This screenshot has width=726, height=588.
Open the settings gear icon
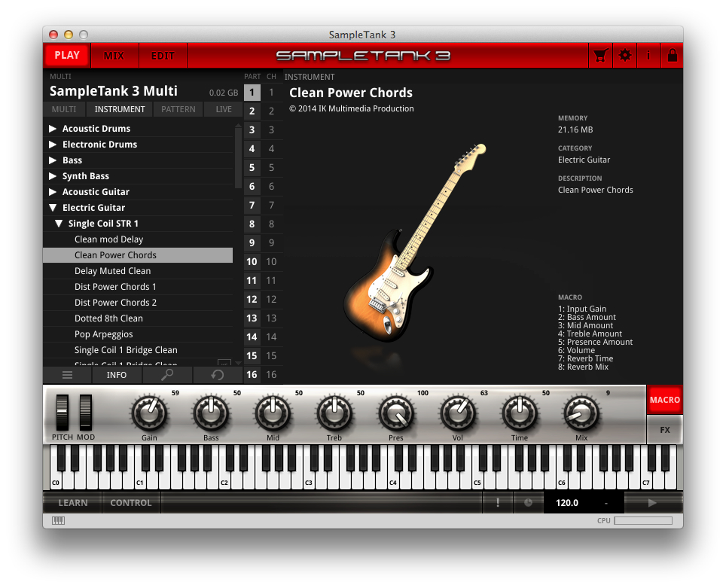tap(624, 55)
